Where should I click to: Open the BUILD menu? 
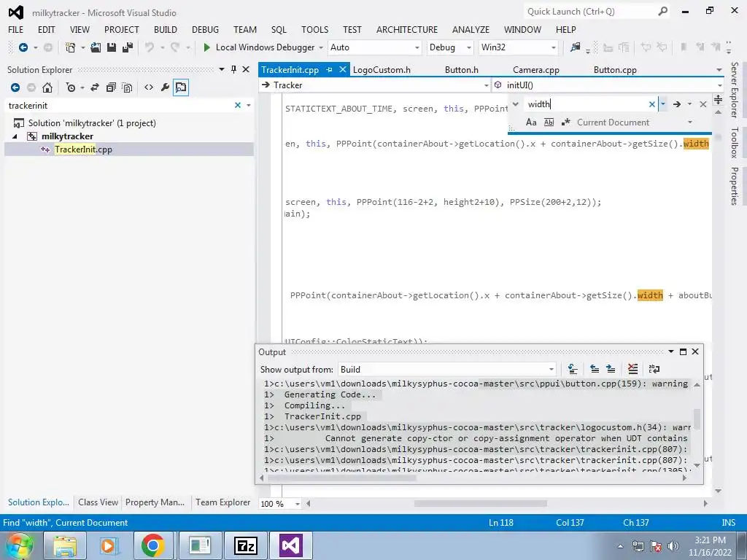166,29
